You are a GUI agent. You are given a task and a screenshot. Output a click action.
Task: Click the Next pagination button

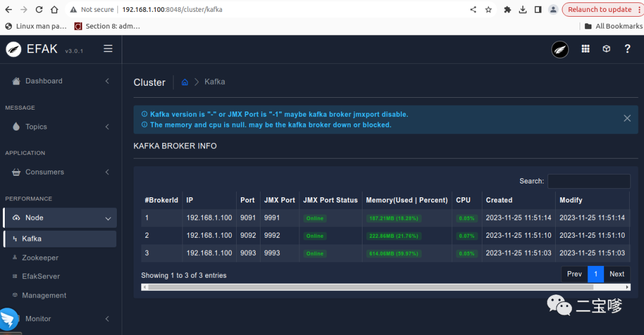pos(617,274)
